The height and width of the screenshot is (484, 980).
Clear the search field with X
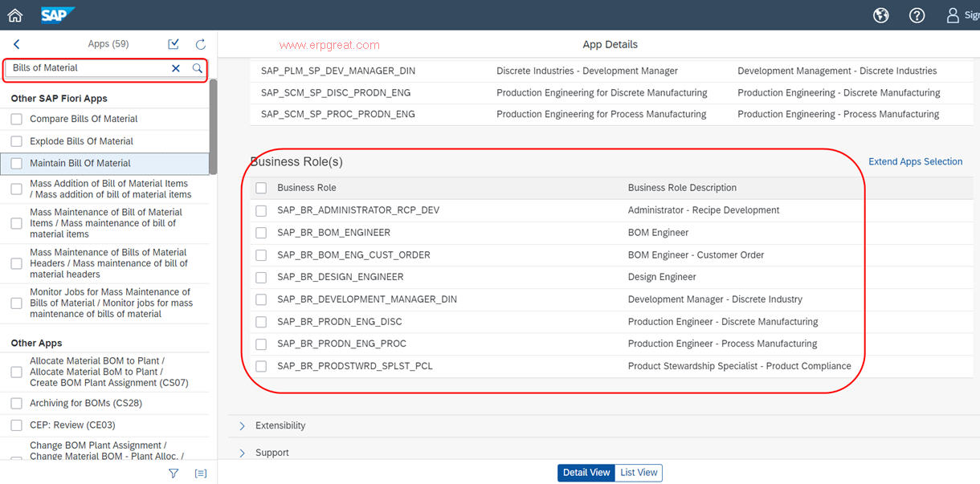(x=176, y=68)
